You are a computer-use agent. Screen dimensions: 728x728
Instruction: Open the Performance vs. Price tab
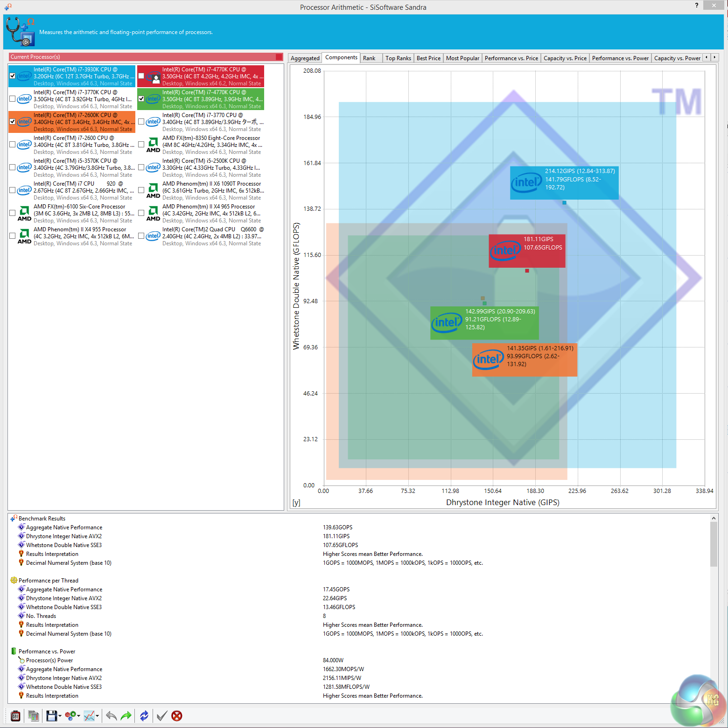tap(511, 58)
